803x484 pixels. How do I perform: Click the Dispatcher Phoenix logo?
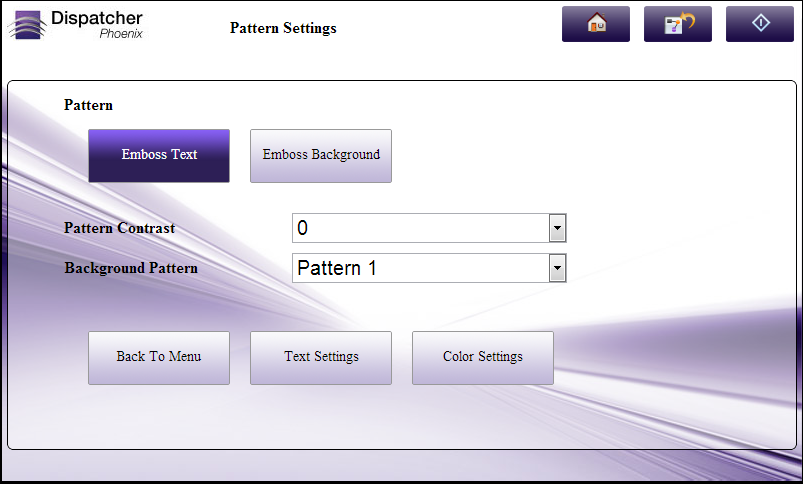click(76, 25)
